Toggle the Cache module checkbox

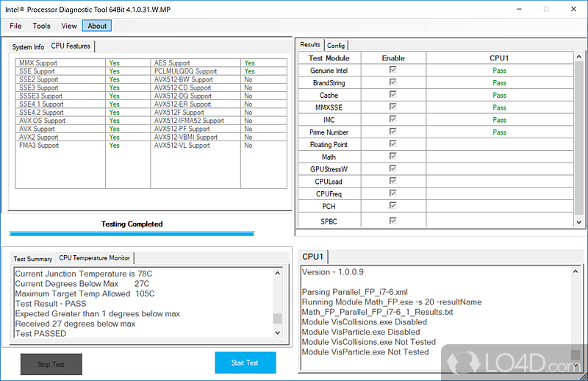point(392,95)
